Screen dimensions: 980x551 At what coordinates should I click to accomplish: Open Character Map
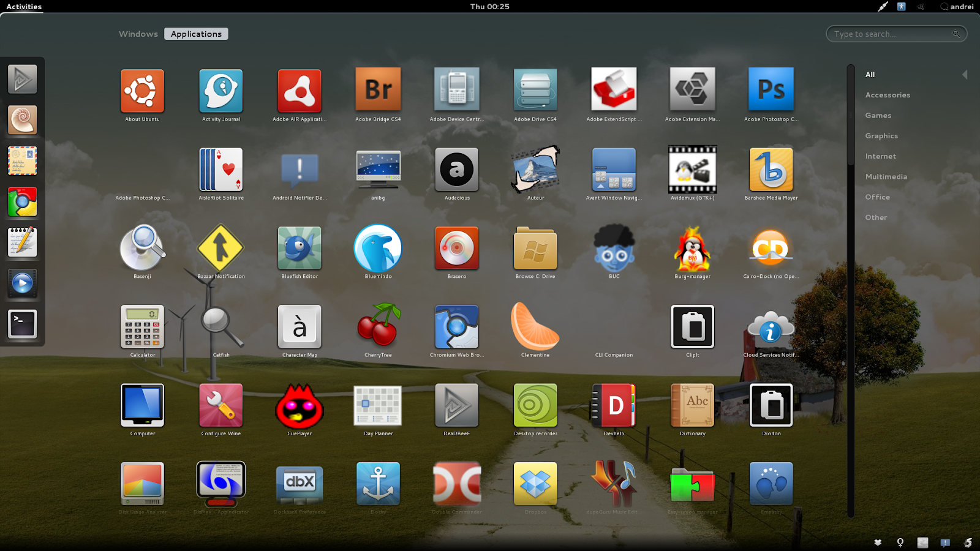(x=300, y=326)
